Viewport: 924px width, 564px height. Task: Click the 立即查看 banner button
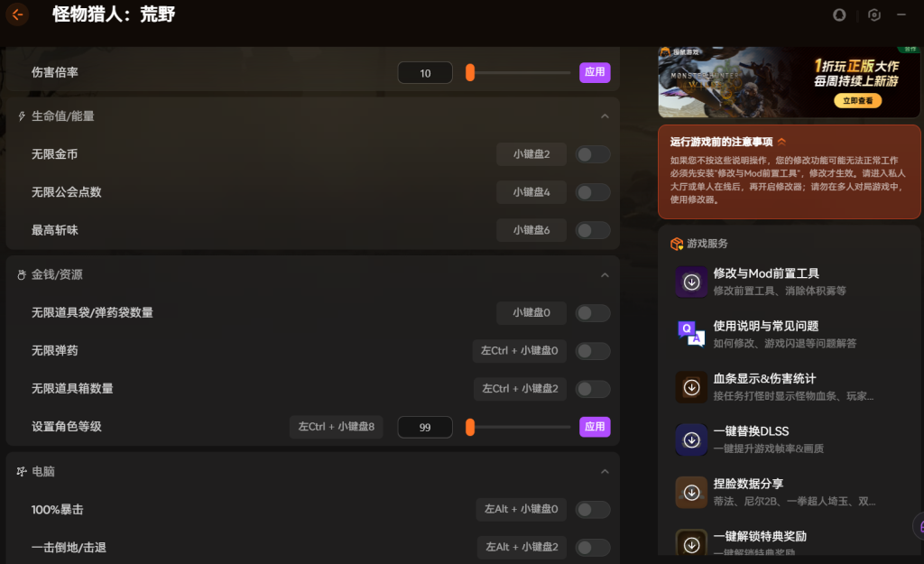pos(857,101)
